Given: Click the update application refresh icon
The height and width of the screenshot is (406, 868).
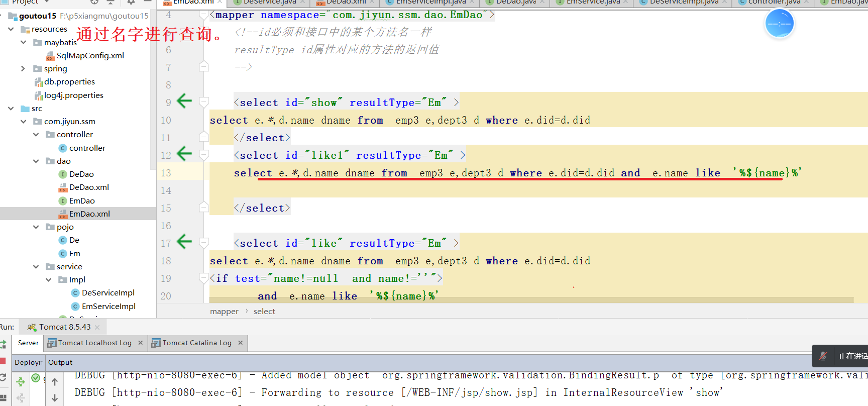Looking at the screenshot, I should pos(3,377).
